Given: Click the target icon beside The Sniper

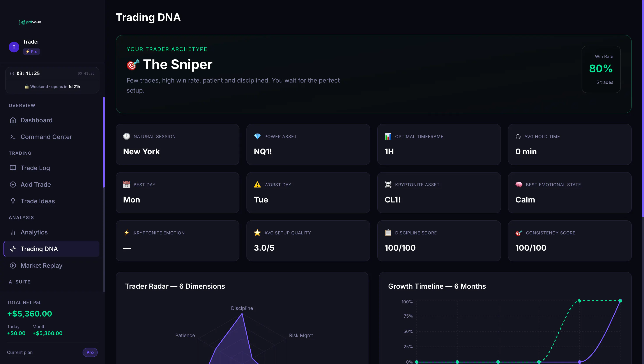Looking at the screenshot, I should click(x=133, y=65).
